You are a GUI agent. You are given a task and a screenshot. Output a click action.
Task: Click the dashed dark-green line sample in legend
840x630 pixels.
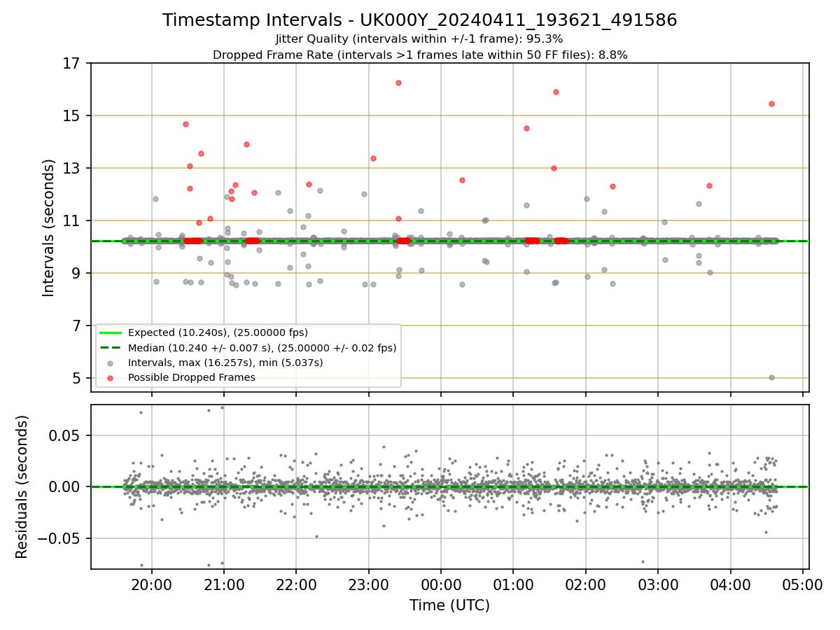click(111, 348)
